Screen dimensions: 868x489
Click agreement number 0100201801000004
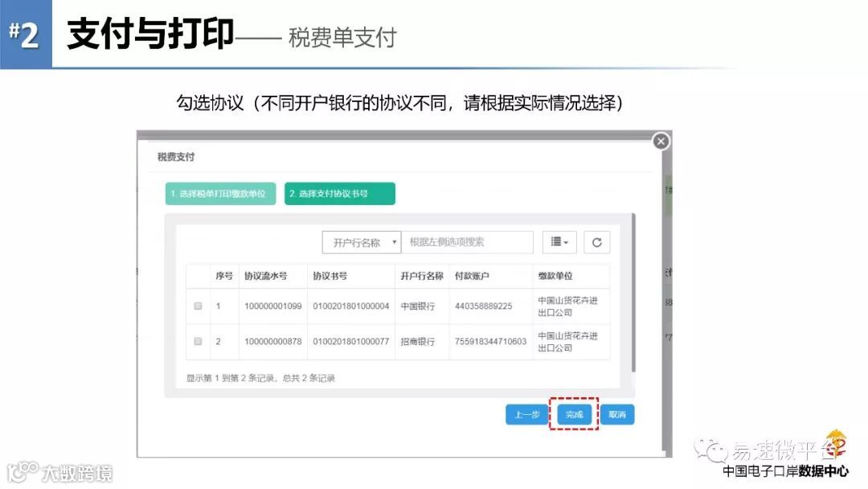pos(351,306)
